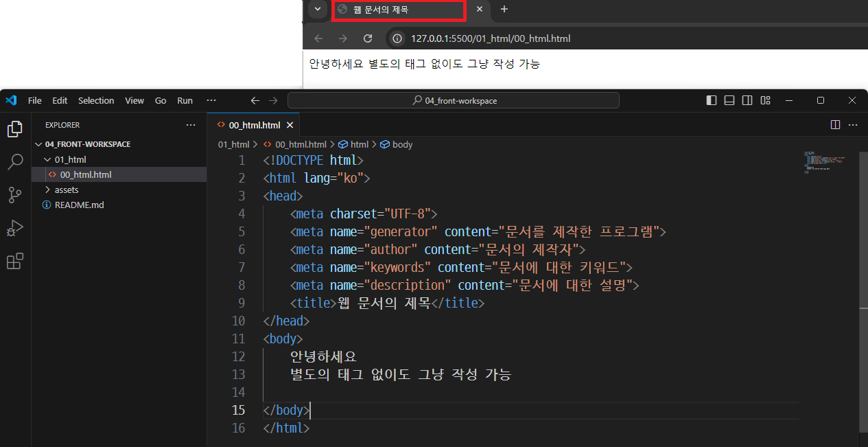The image size is (868, 447).
Task: Close the 00_html.html editor tab
Action: [x=290, y=125]
